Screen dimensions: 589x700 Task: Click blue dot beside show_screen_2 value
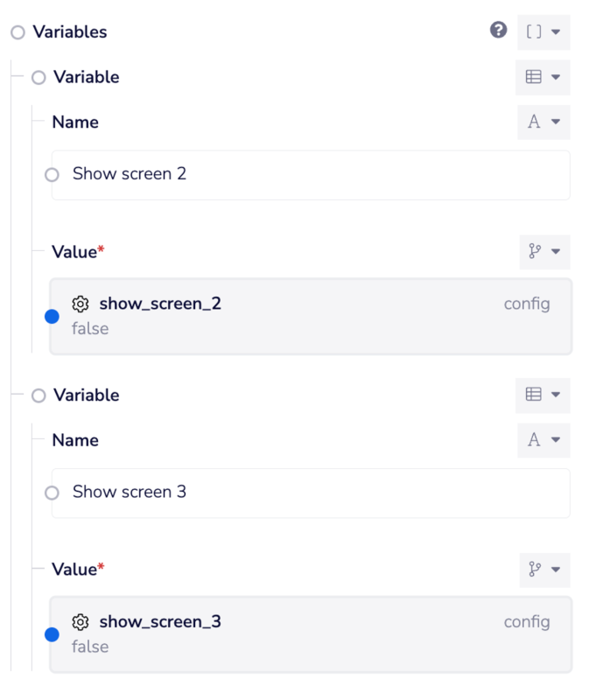[x=52, y=317]
